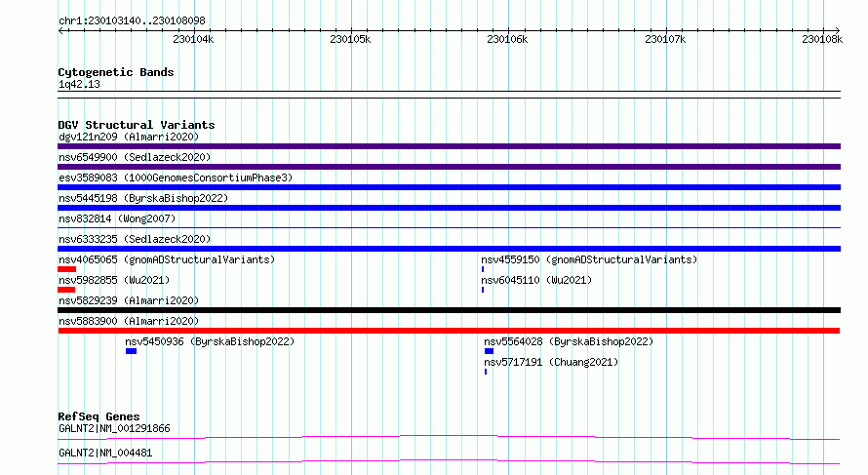Image resolution: width=868 pixels, height=475 pixels.
Task: Click nsv5445198 (ByrskaBishop2022) label
Action: [143, 198]
